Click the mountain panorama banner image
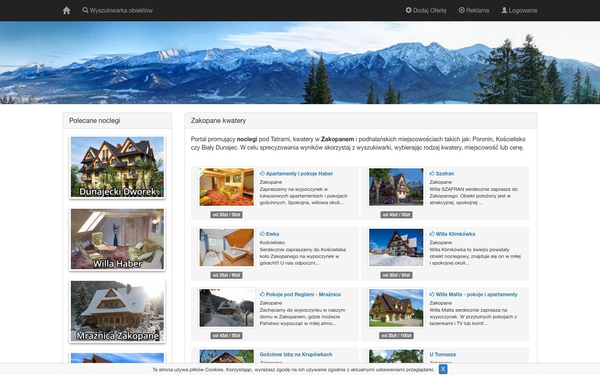Viewport: 600px width, 375px height. point(300,62)
